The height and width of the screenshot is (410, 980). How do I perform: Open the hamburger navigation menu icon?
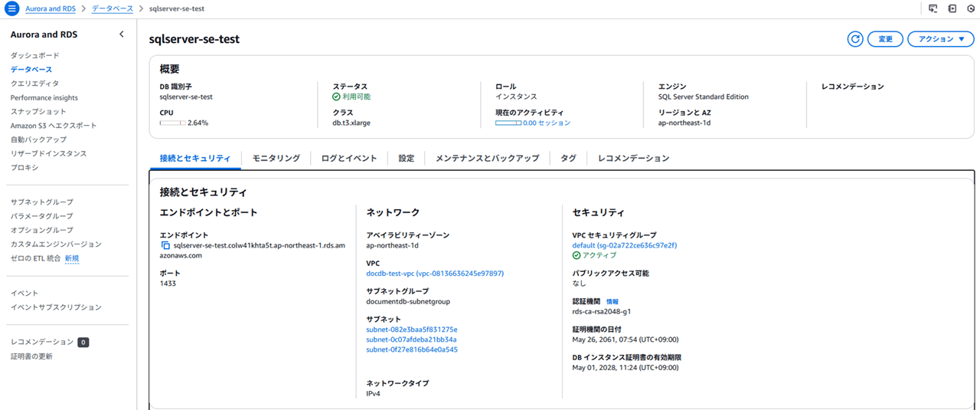[11, 8]
